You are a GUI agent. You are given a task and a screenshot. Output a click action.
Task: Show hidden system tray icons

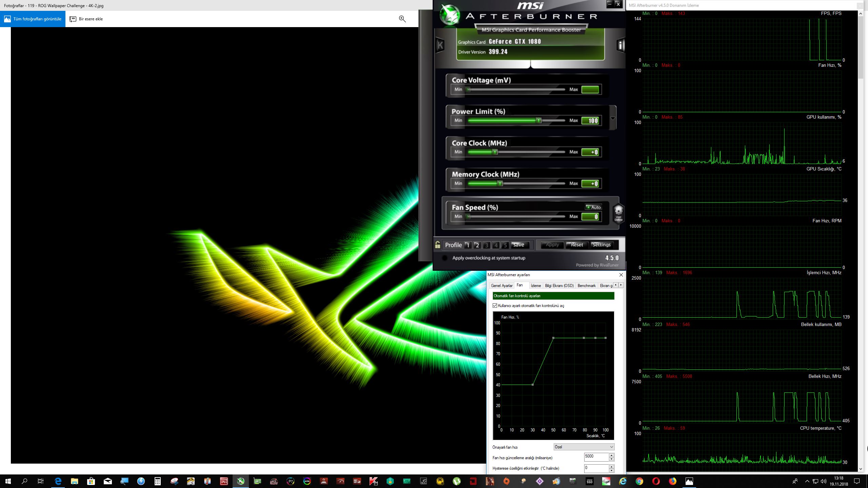(x=807, y=481)
